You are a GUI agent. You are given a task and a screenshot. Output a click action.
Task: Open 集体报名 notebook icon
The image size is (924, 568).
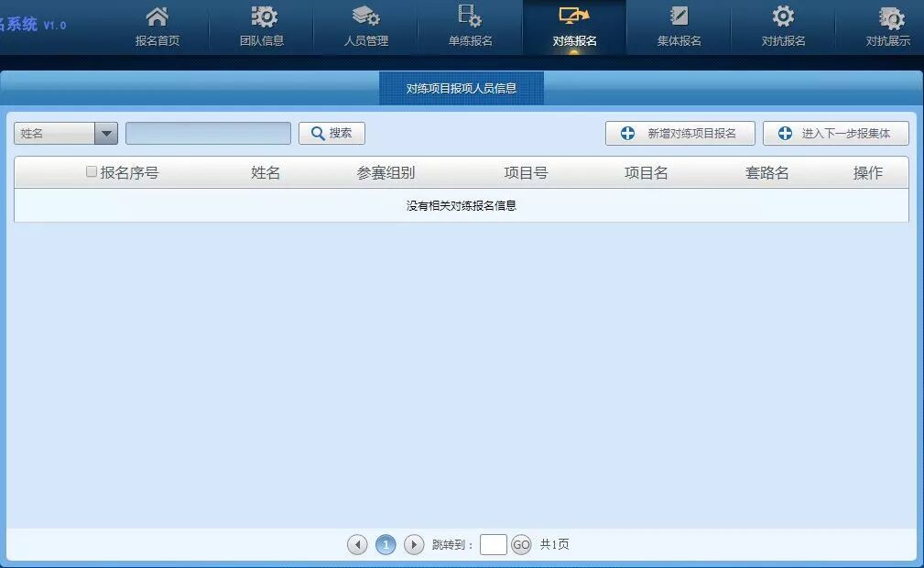click(x=679, y=16)
